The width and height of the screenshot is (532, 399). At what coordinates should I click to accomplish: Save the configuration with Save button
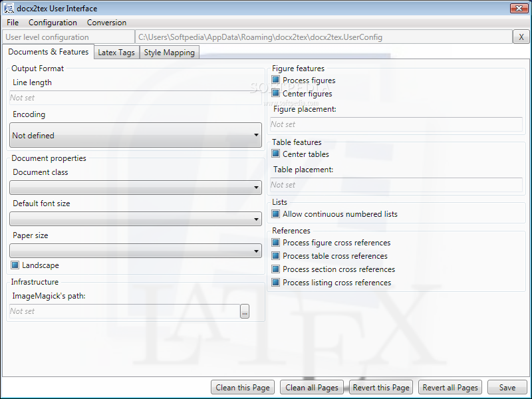(x=507, y=387)
